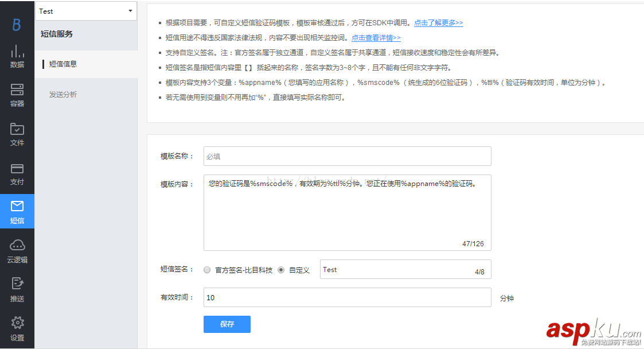The height and width of the screenshot is (349, 644).
Task: Open the 点击了解更多>> link
Action: [438, 23]
